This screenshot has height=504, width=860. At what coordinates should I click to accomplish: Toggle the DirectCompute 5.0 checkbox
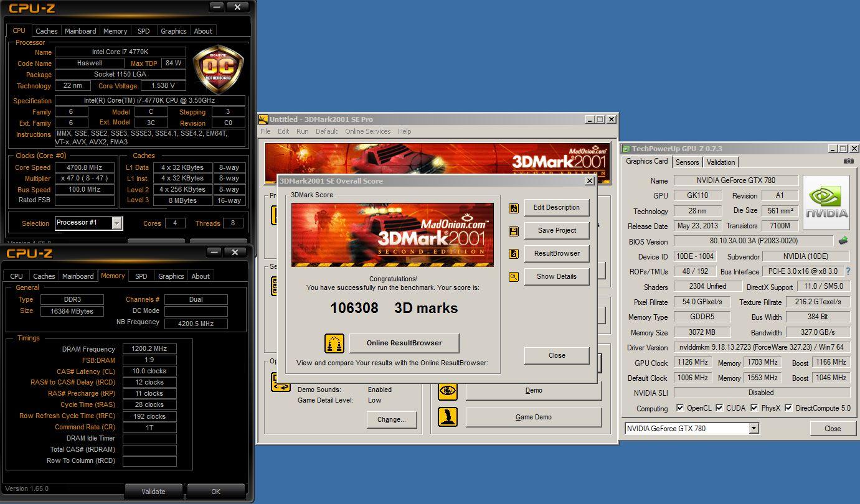788,408
